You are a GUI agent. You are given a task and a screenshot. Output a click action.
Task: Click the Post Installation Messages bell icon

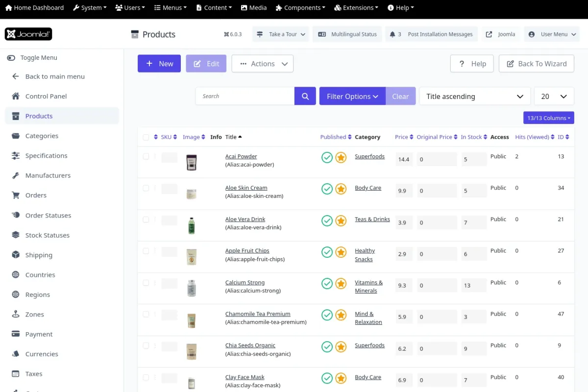[392, 34]
